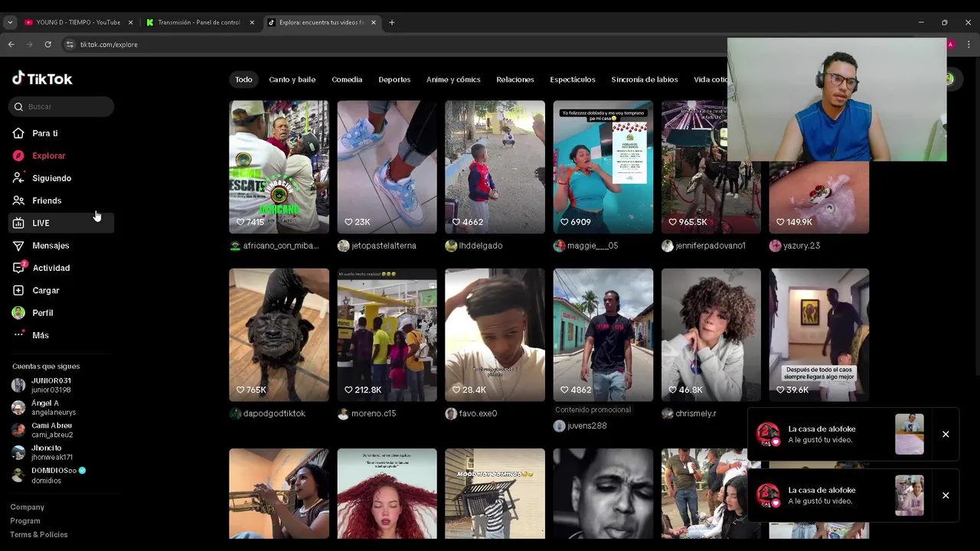Image resolution: width=980 pixels, height=551 pixels.
Task: Go back to the previous page
Action: [x=11, y=44]
